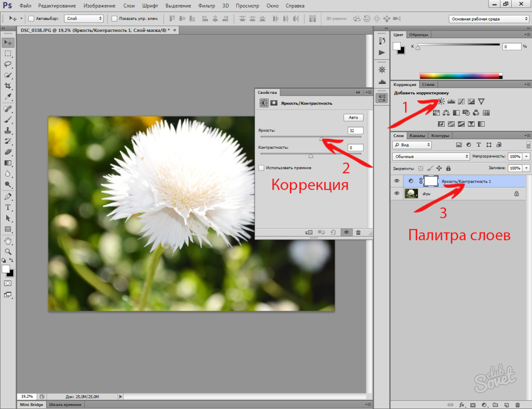Click the Яркость slider handle
This screenshot has height=409, width=532.
click(321, 139)
